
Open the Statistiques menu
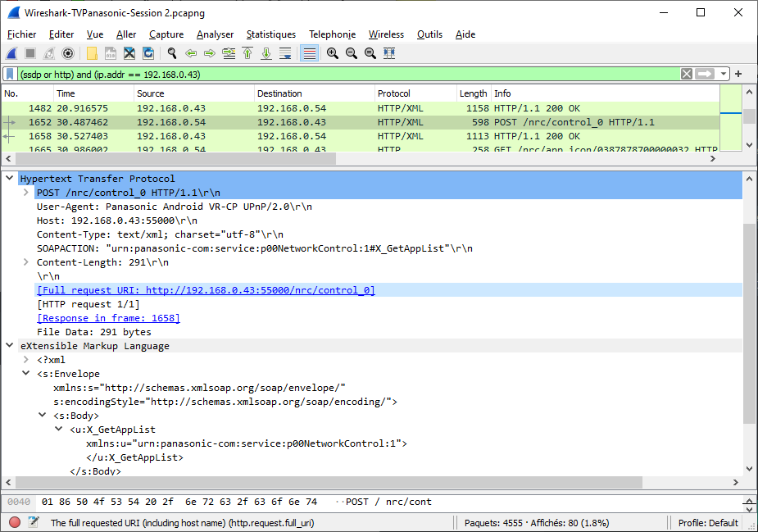271,34
